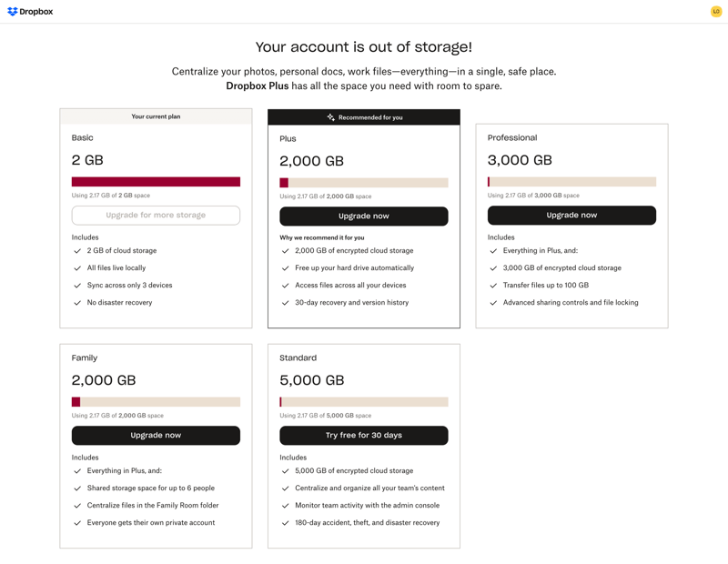Image resolution: width=728 pixels, height=564 pixels.
Task: Click the storage usage bar on the Basic plan
Action: pos(156,181)
